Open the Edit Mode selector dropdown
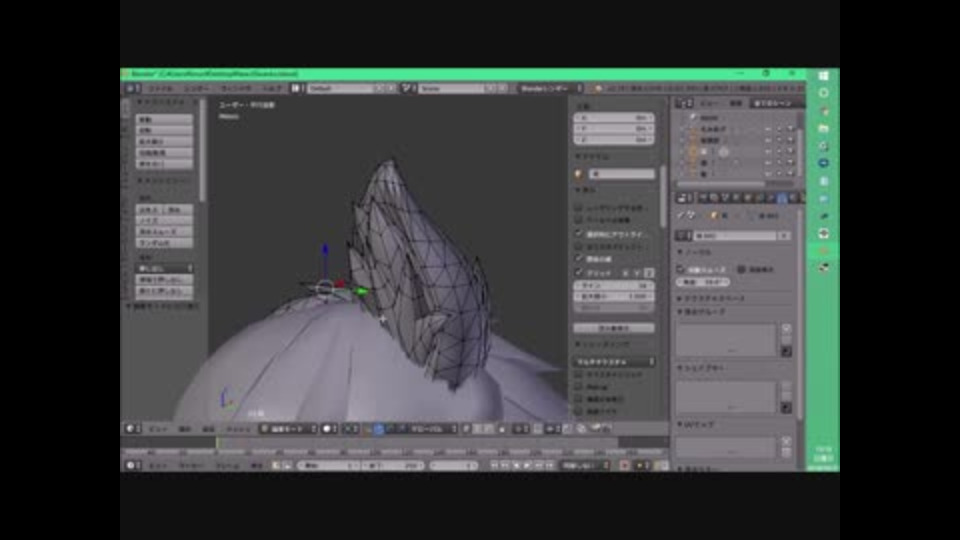Viewport: 960px width, 540px height. 288,429
